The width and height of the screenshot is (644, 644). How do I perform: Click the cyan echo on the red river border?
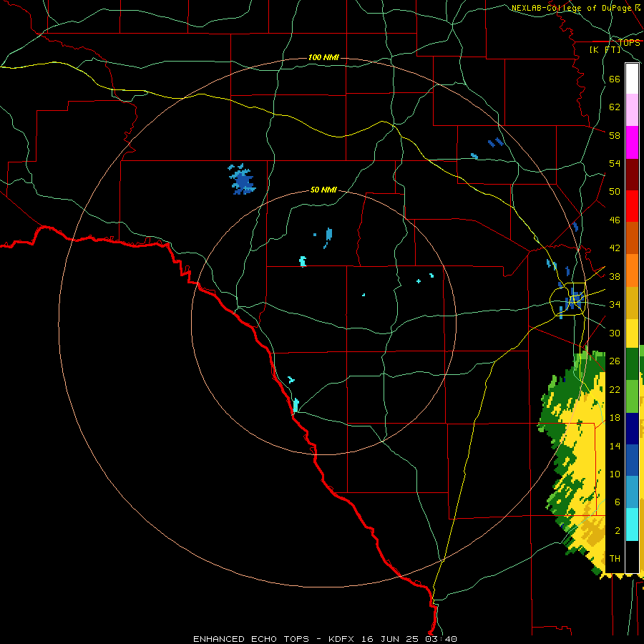296,405
